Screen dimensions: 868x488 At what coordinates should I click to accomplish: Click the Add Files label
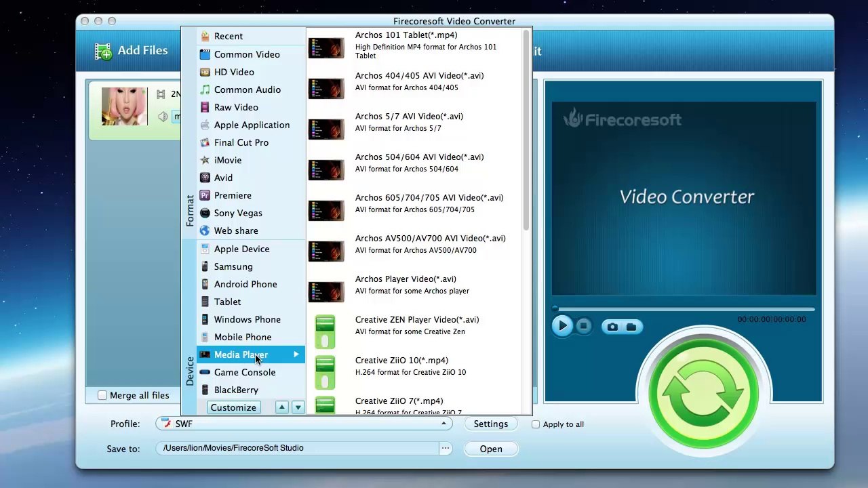[142, 50]
